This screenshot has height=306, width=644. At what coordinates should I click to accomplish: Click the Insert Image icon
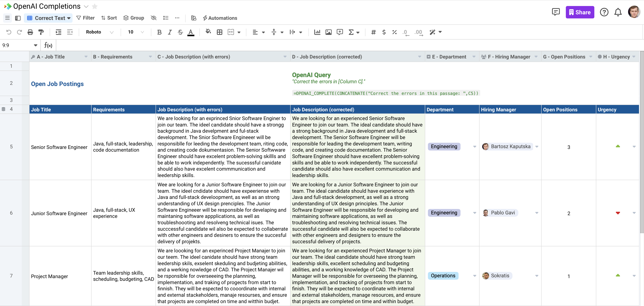click(x=329, y=32)
